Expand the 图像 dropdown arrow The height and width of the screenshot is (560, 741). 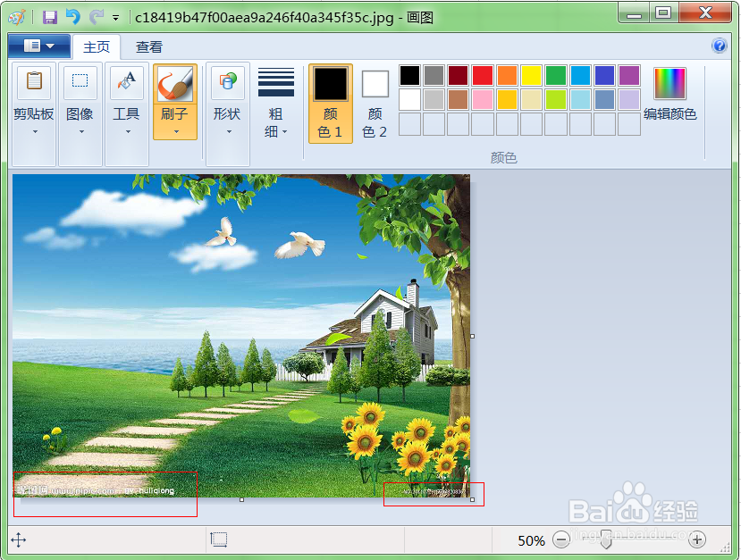point(81,131)
